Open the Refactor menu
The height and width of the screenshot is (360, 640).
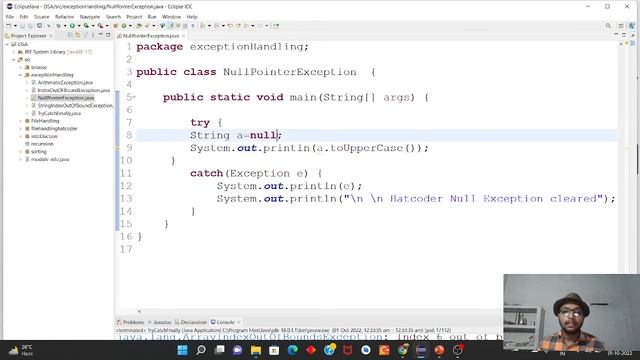click(x=64, y=17)
